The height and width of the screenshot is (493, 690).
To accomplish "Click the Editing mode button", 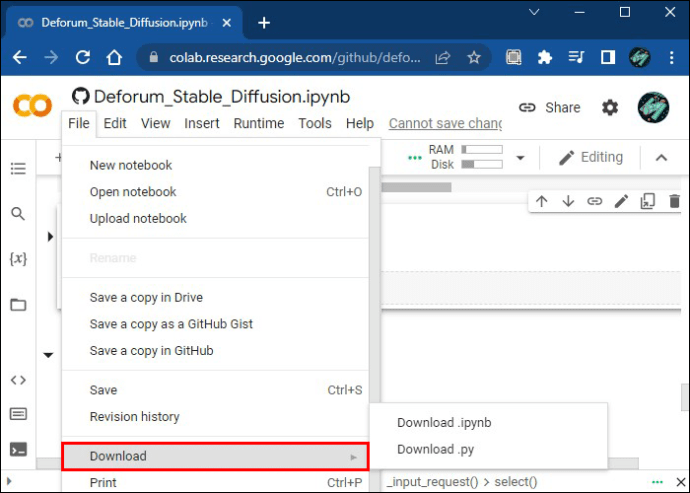I will [x=591, y=157].
